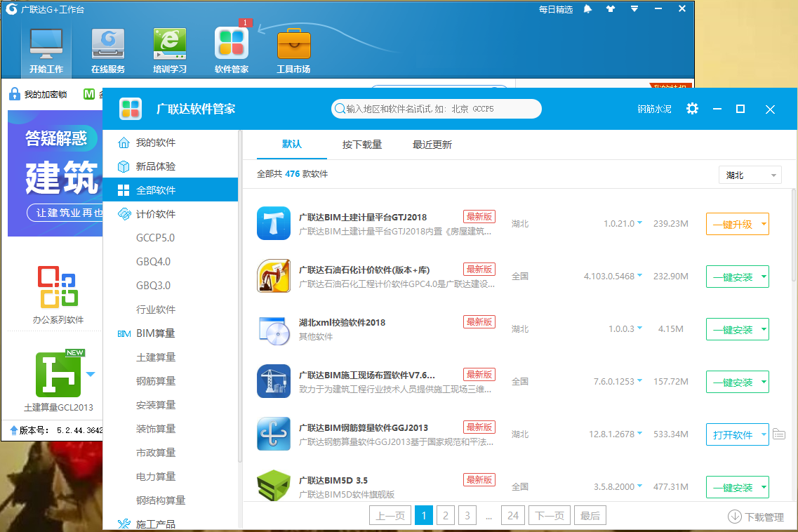This screenshot has height=532, width=798.
Task: Open 开始工作 in G+ workbench toolbar
Action: point(46,51)
